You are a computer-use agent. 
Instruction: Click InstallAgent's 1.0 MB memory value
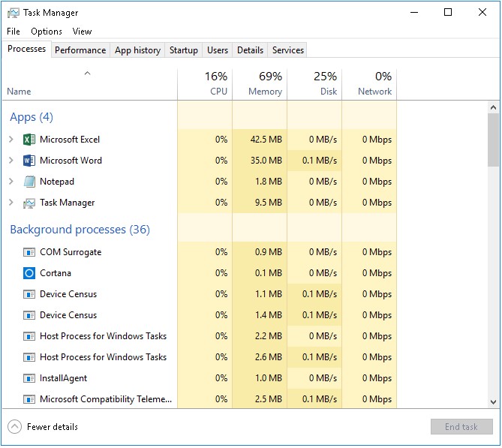pyautogui.click(x=269, y=378)
